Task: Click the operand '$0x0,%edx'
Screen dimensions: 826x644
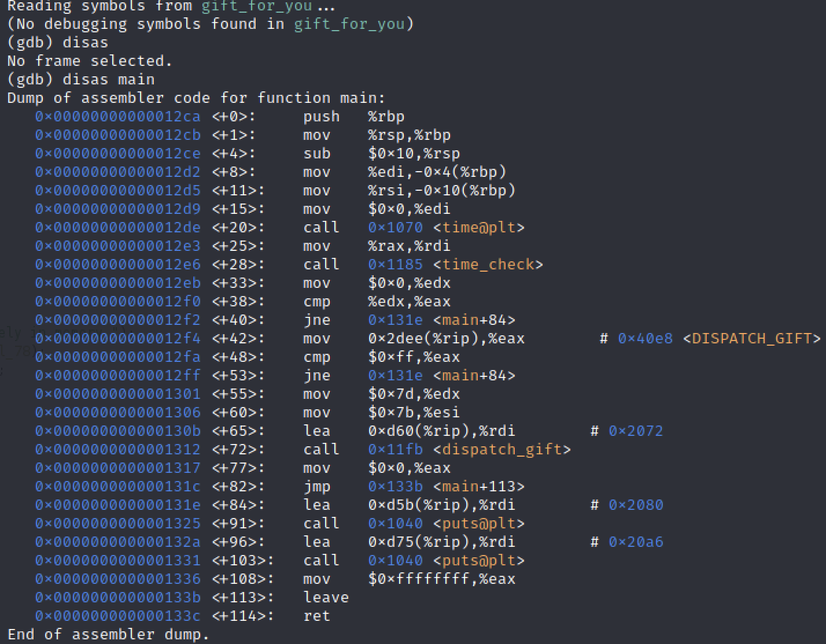Action: pyautogui.click(x=410, y=283)
